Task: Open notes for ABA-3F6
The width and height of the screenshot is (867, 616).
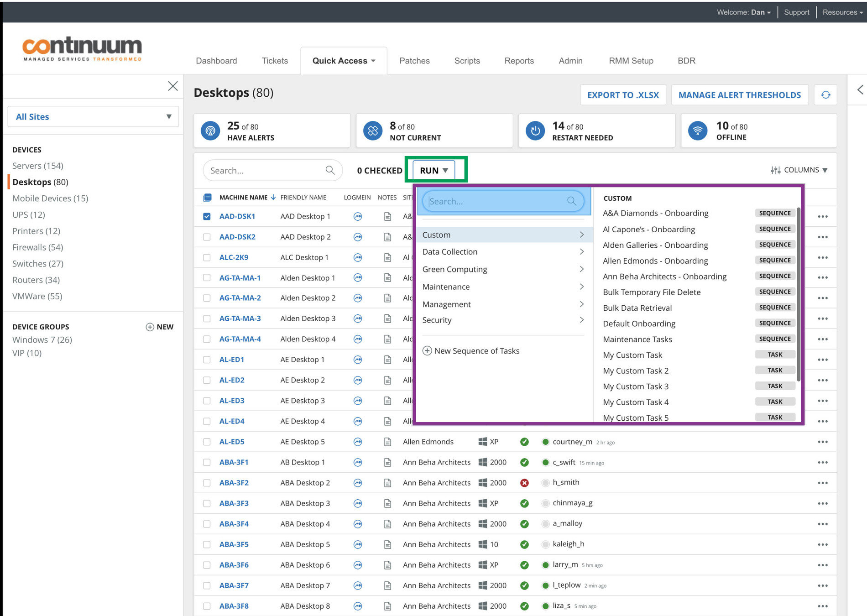Action: coord(387,565)
